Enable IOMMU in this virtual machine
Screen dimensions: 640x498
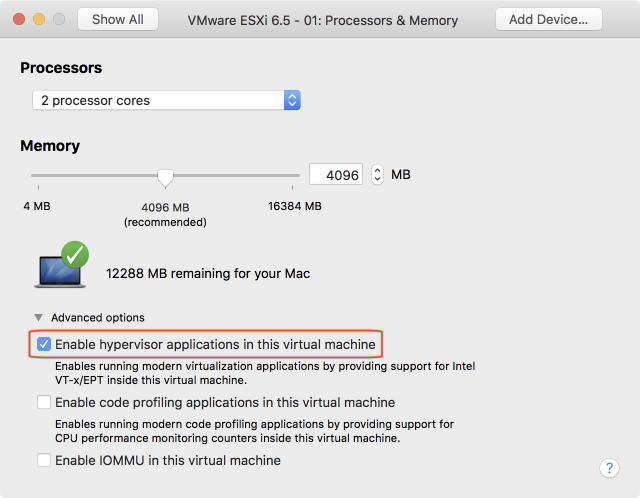[44, 461]
